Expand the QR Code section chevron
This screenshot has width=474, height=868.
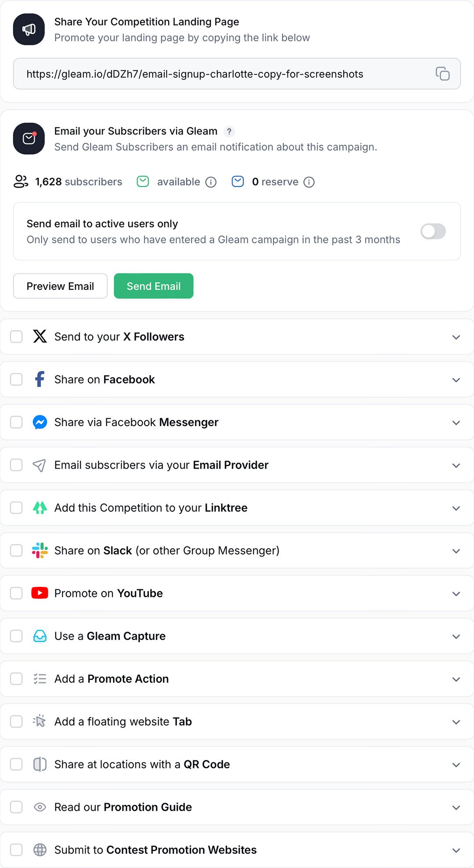pyautogui.click(x=456, y=765)
